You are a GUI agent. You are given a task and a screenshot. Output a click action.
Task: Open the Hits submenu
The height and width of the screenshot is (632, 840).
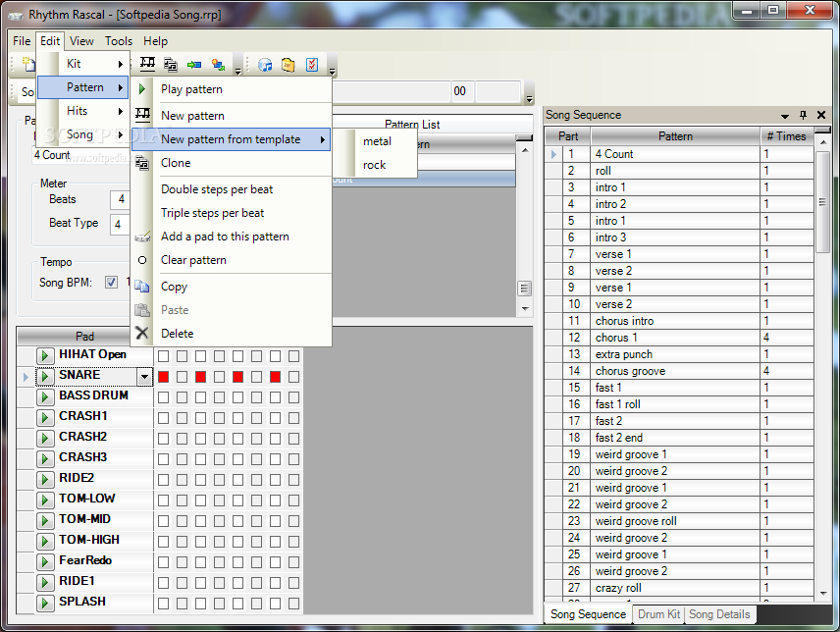[83, 111]
